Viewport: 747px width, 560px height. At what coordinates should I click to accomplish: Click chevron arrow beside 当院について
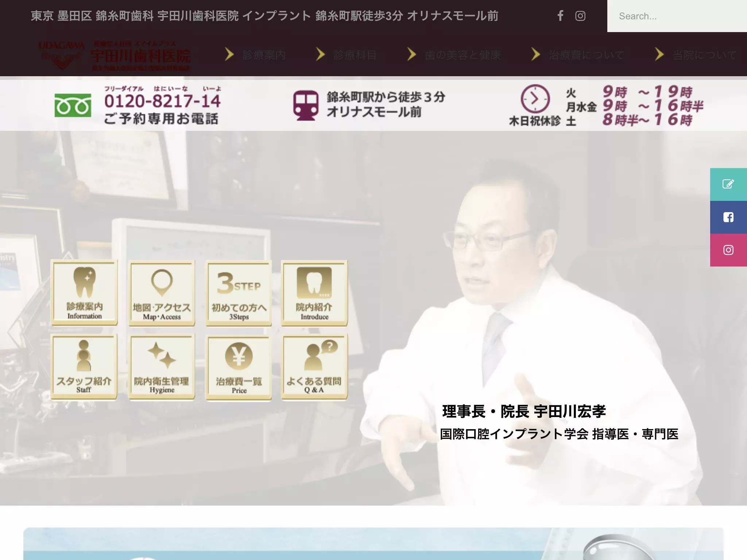pos(659,54)
